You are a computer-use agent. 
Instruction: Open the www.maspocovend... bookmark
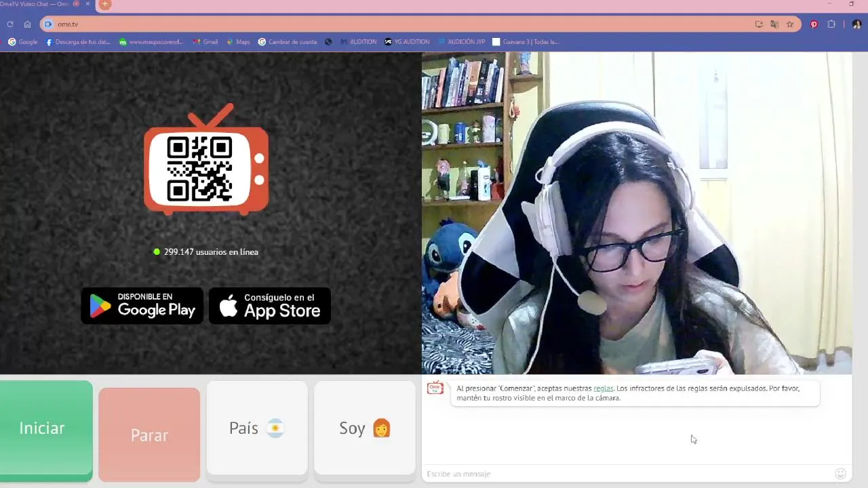click(151, 42)
